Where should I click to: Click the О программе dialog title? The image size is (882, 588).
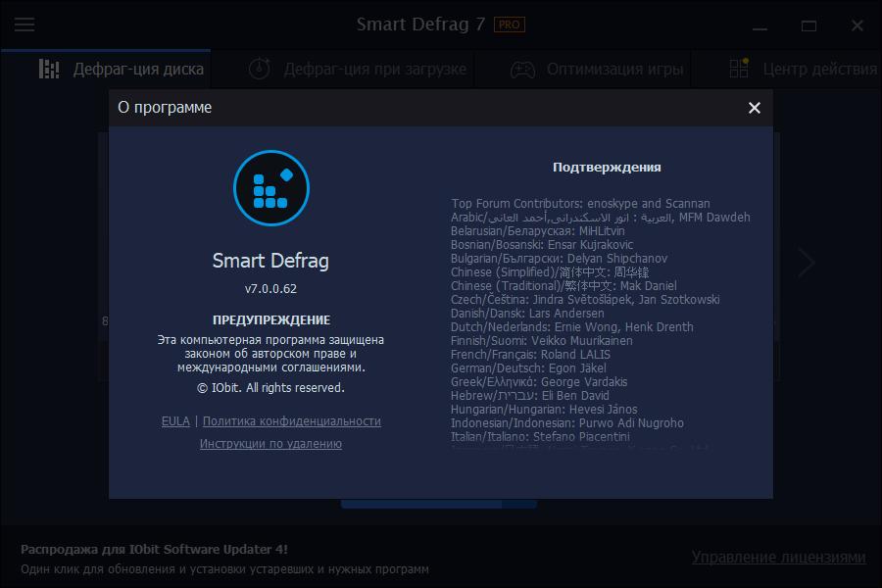[x=165, y=108]
